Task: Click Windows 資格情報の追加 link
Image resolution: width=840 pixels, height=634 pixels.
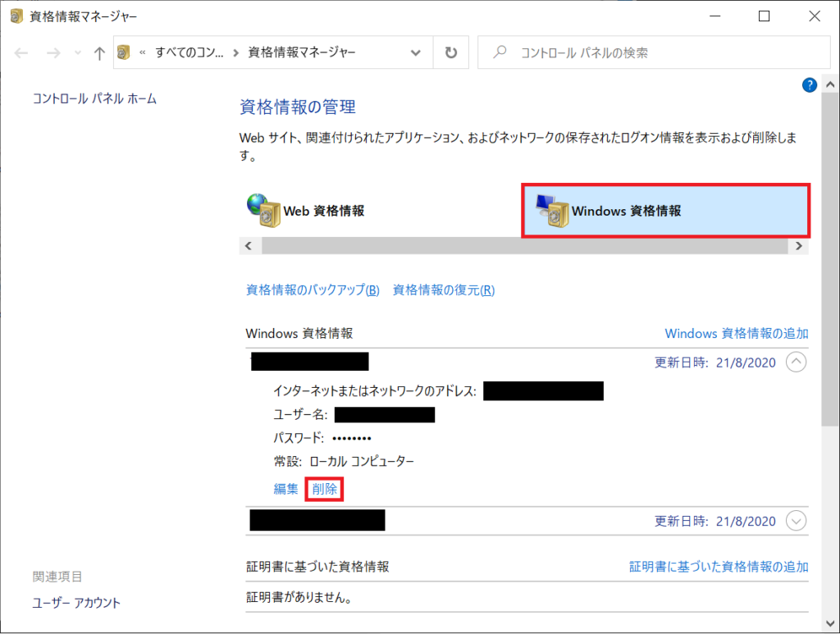Action: [737, 333]
